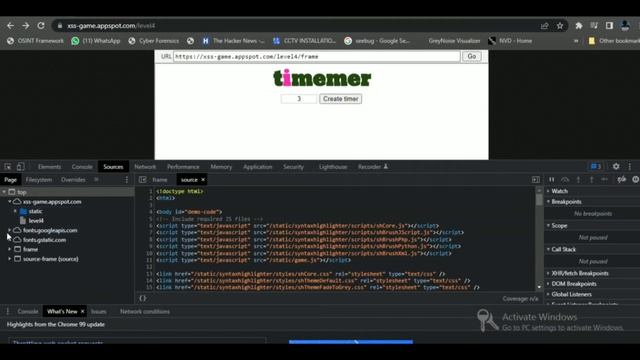Screen dimensions: 640x360
Task: Open the level4 file in the tree
Action: click(36, 221)
